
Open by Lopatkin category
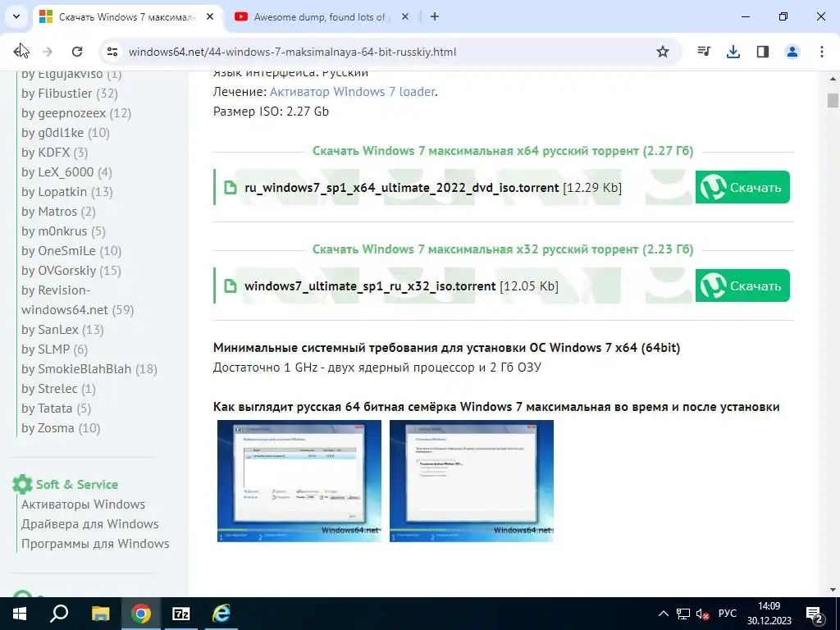point(54,192)
